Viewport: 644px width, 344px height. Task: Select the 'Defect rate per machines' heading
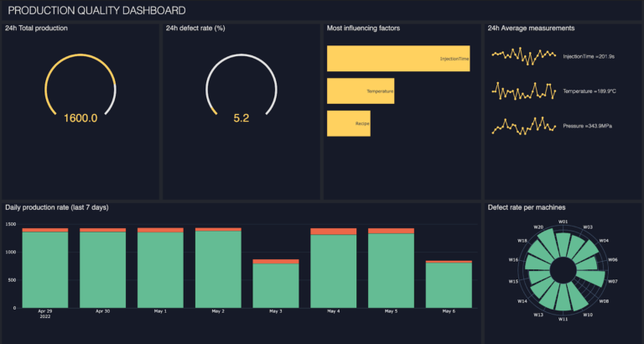point(527,207)
